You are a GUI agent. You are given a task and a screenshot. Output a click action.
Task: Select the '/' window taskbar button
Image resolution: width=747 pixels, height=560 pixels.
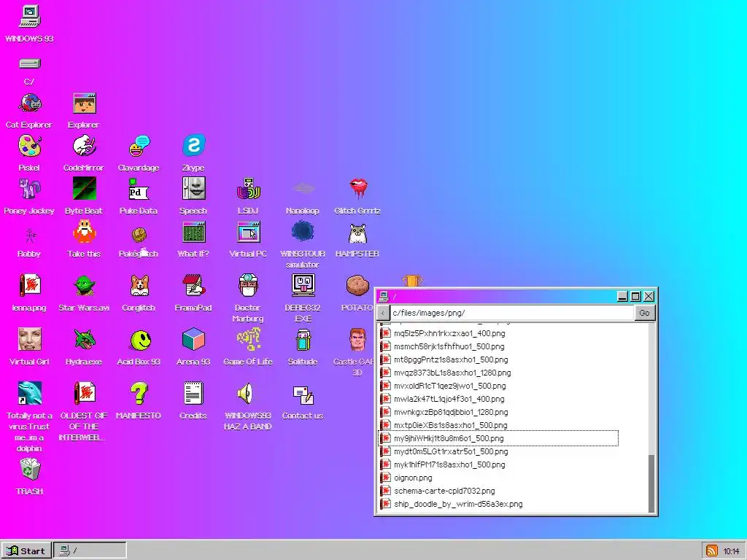click(90, 551)
